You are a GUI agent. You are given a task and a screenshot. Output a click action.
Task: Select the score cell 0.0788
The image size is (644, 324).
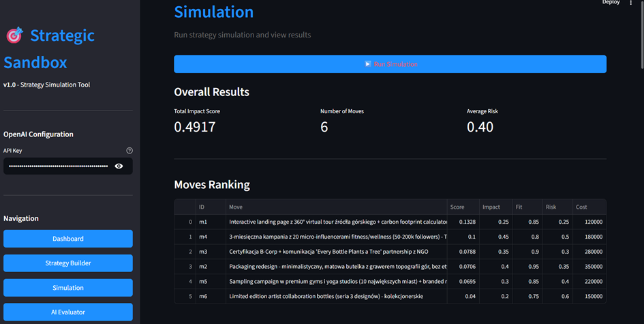(x=463, y=252)
